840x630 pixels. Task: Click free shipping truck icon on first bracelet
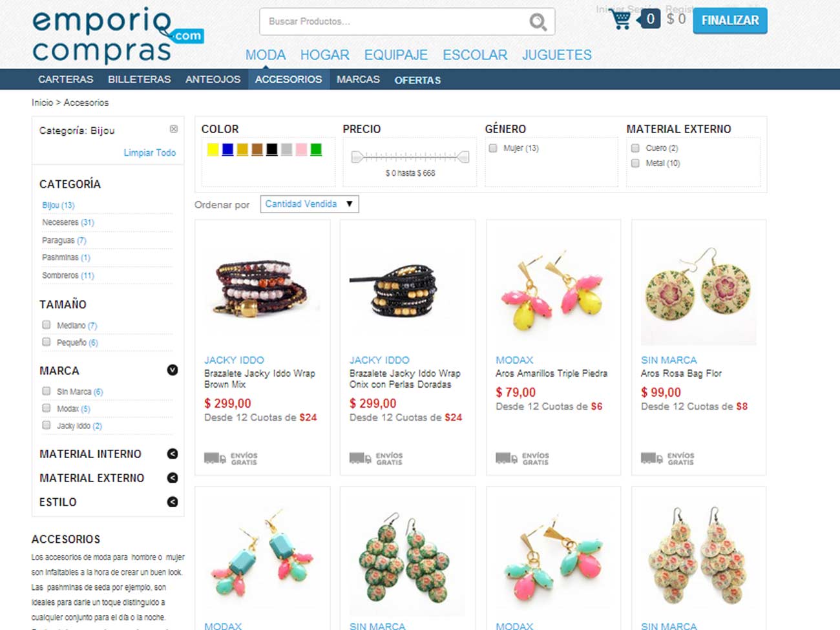[x=215, y=458]
